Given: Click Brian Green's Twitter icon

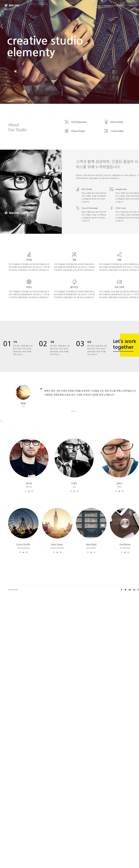Looking at the screenshot, I should pyautogui.click(x=57, y=552).
